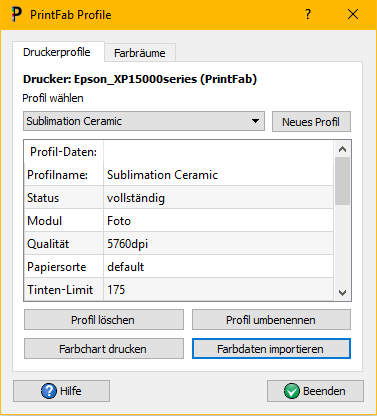The height and width of the screenshot is (416, 377).
Task: Click the Modul label cell
Action: [x=64, y=221]
